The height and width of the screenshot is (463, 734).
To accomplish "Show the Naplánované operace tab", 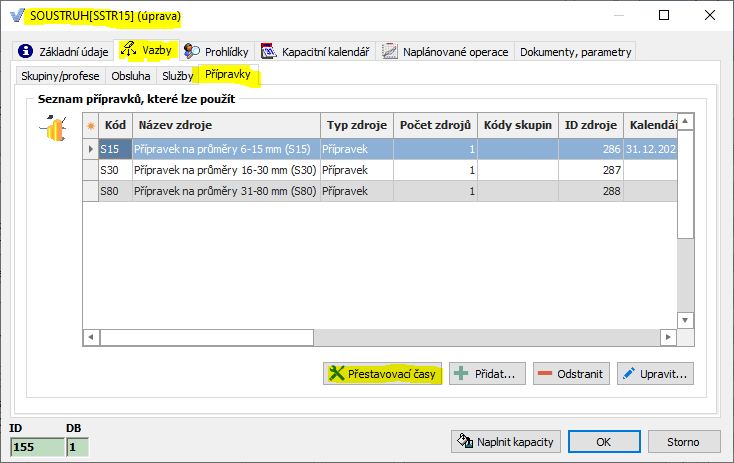I will tap(445, 51).
